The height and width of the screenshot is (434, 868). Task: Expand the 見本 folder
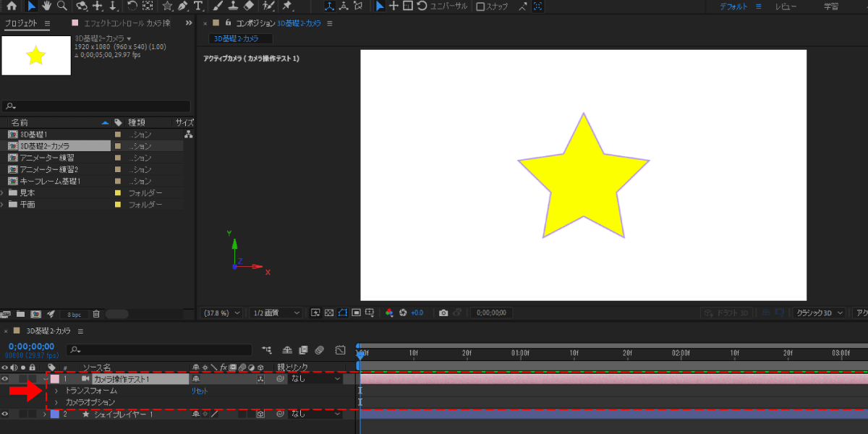click(3, 193)
